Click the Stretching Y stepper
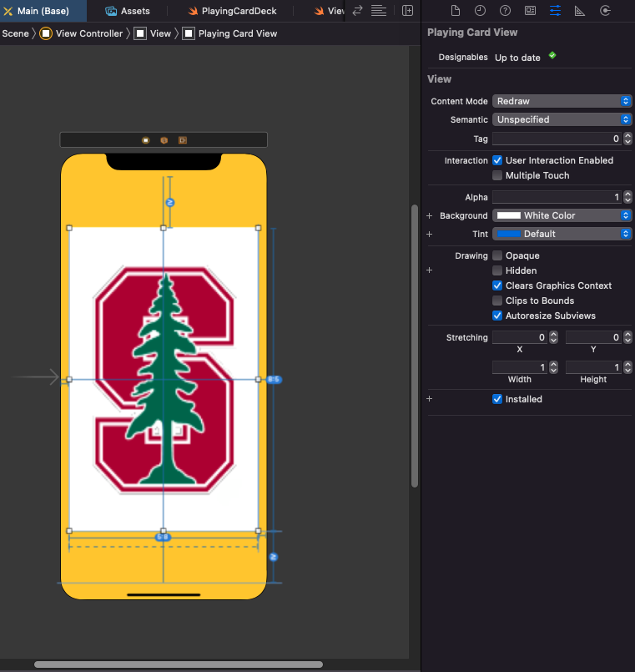Screen dimensions: 635x672 627,337
